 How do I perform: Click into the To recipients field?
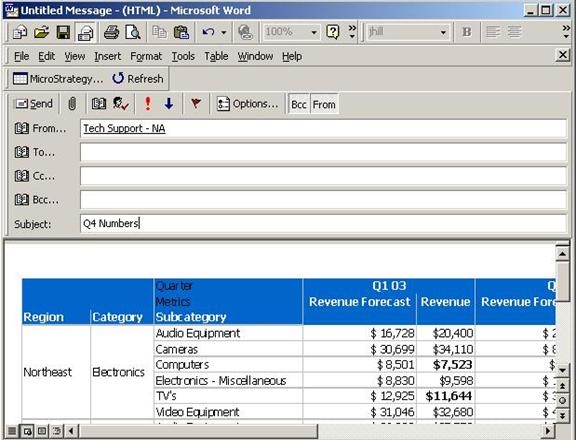point(323,152)
